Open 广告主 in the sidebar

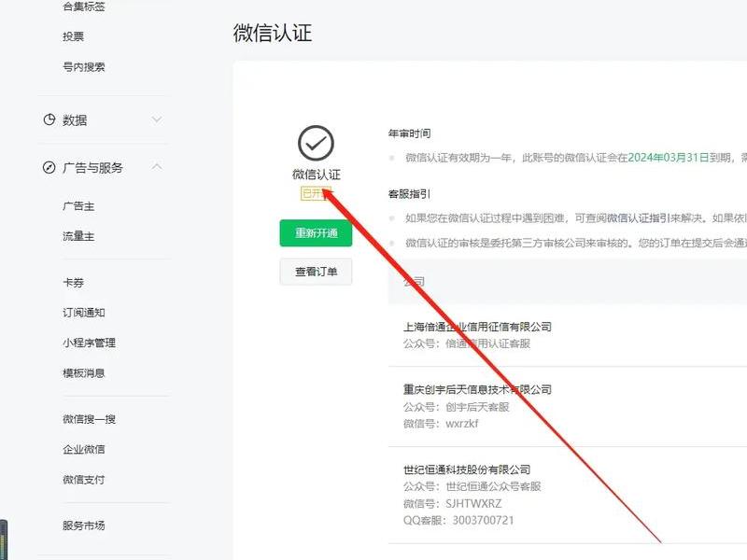point(78,206)
